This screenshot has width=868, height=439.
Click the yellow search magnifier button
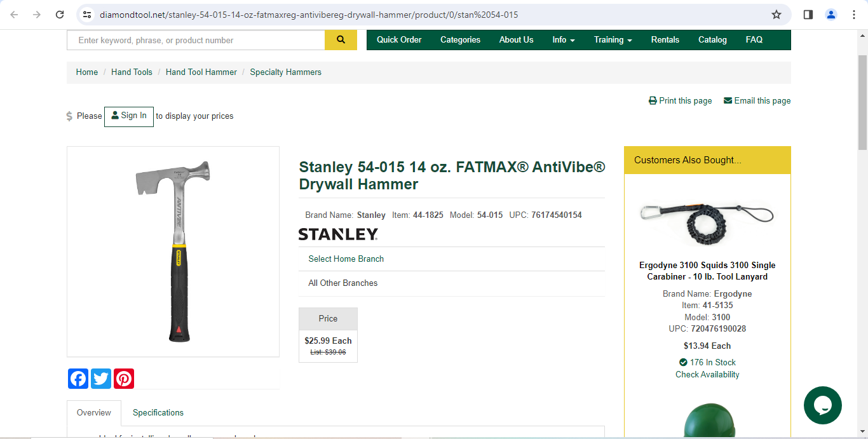[341, 39]
